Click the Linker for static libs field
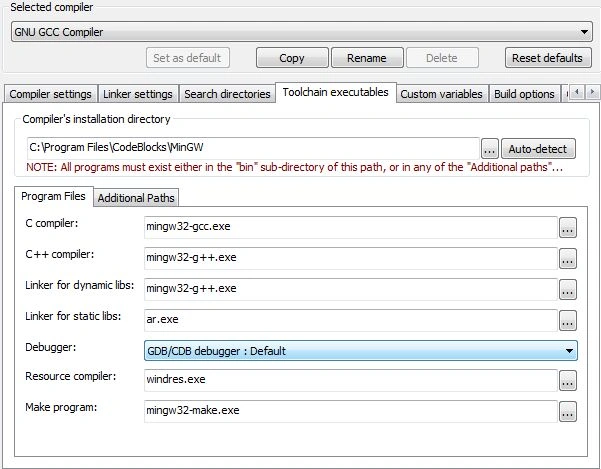The height and width of the screenshot is (469, 601). point(351,320)
